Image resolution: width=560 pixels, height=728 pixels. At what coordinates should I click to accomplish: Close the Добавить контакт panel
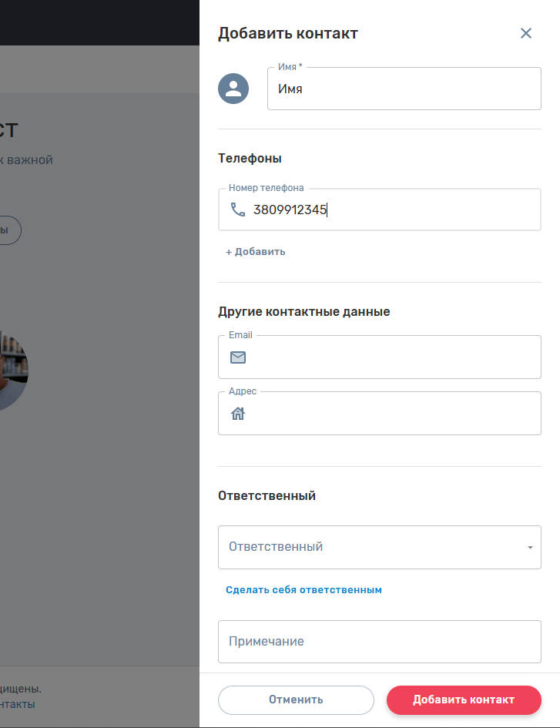pyautogui.click(x=526, y=33)
